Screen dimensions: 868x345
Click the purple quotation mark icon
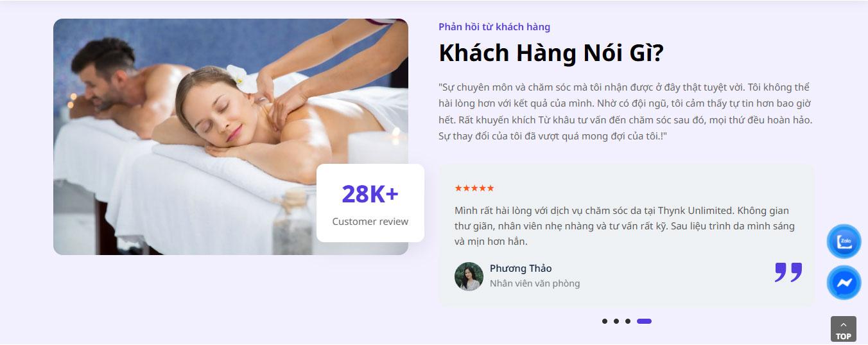pyautogui.click(x=788, y=272)
